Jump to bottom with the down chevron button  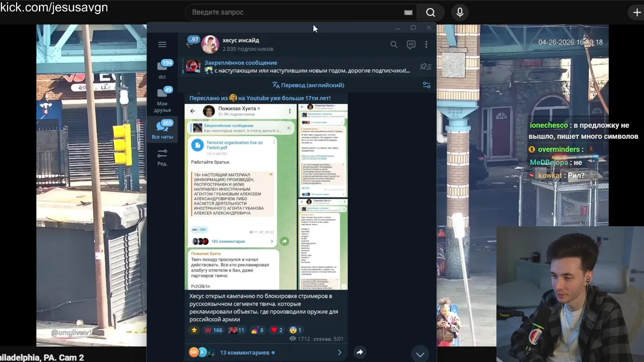click(420, 354)
